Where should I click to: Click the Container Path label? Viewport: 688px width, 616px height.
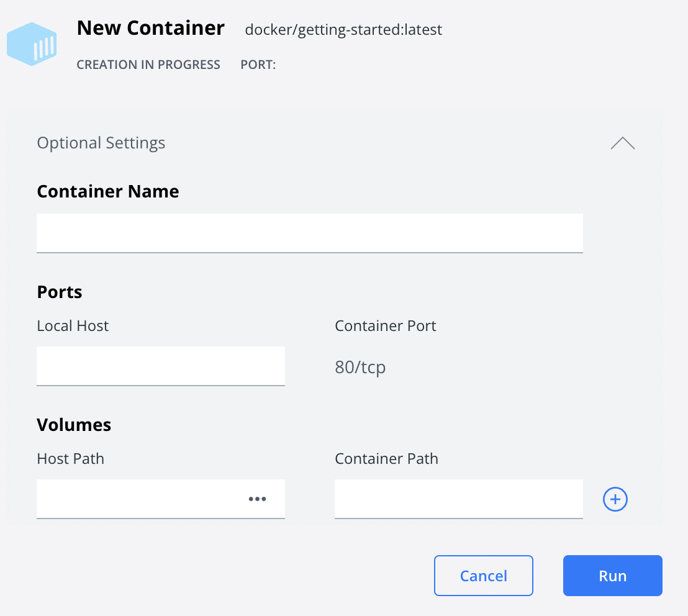tap(387, 458)
